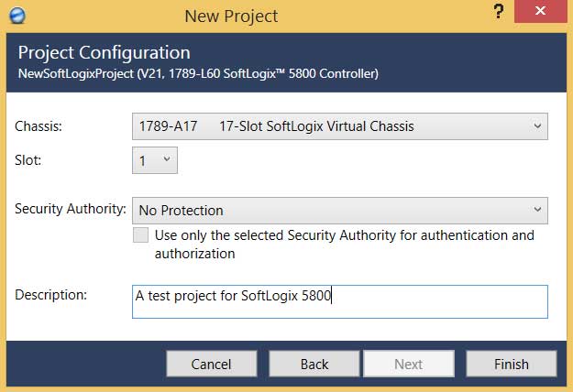Image resolution: width=573 pixels, height=392 pixels.
Task: Click into the Description text field
Action: (340, 302)
